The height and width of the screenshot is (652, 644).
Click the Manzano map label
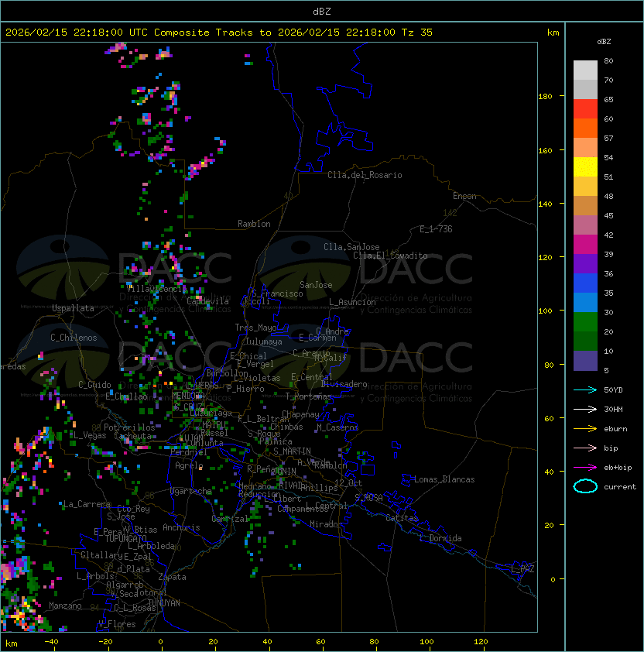tap(65, 606)
